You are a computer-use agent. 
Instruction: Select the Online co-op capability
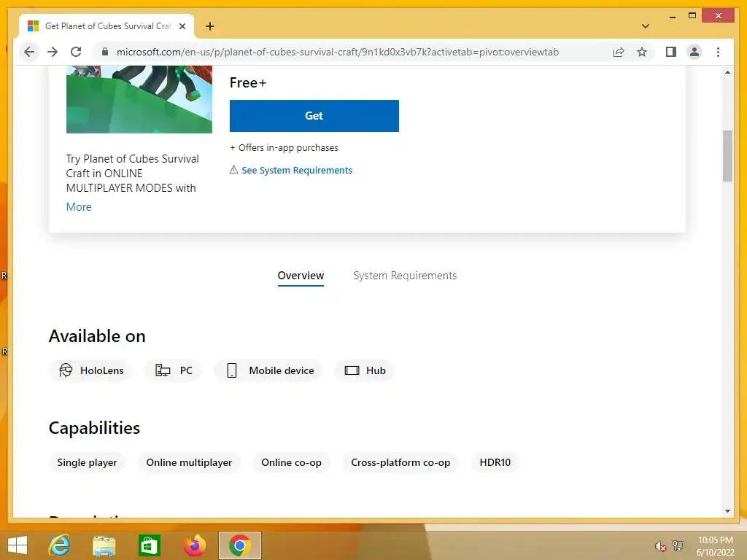coord(291,462)
